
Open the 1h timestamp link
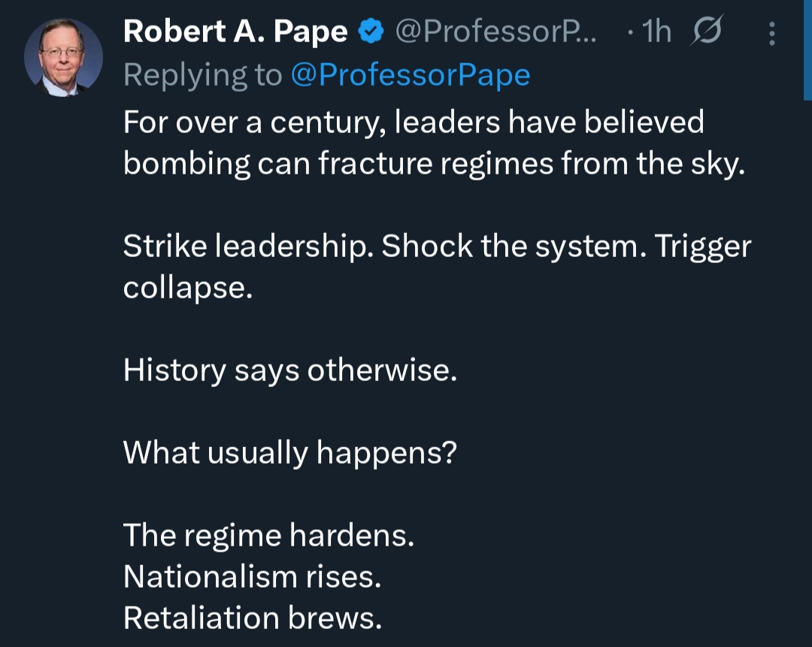[x=657, y=32]
